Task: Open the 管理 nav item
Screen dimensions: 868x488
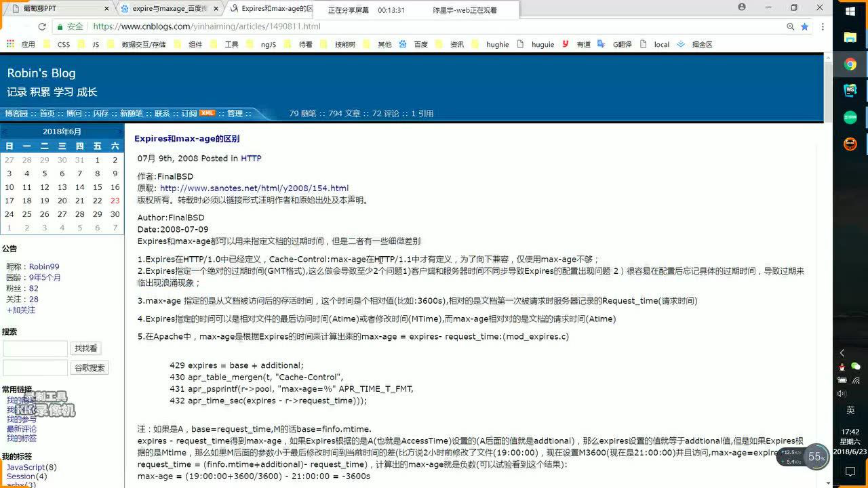Action: tap(235, 113)
